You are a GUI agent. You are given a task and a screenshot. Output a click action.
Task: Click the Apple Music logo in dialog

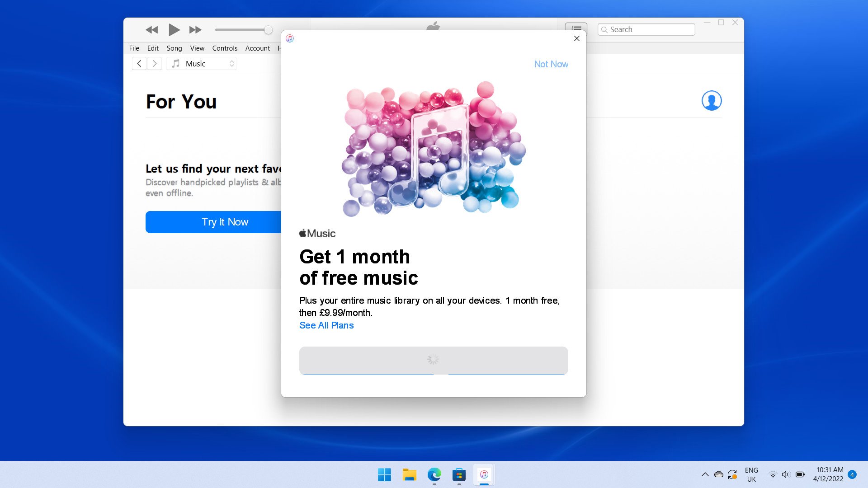pyautogui.click(x=317, y=234)
